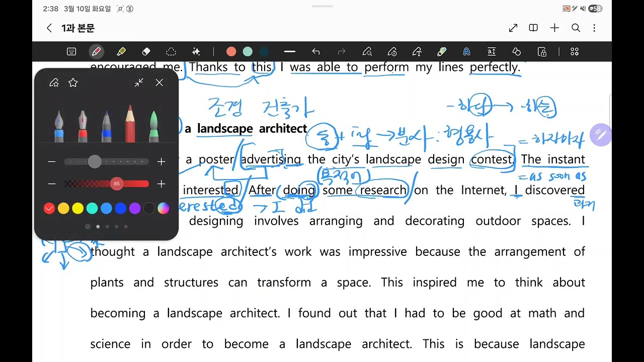Pick the dark teal preset in the toolbar
The width and height of the screenshot is (644, 362).
(x=264, y=51)
